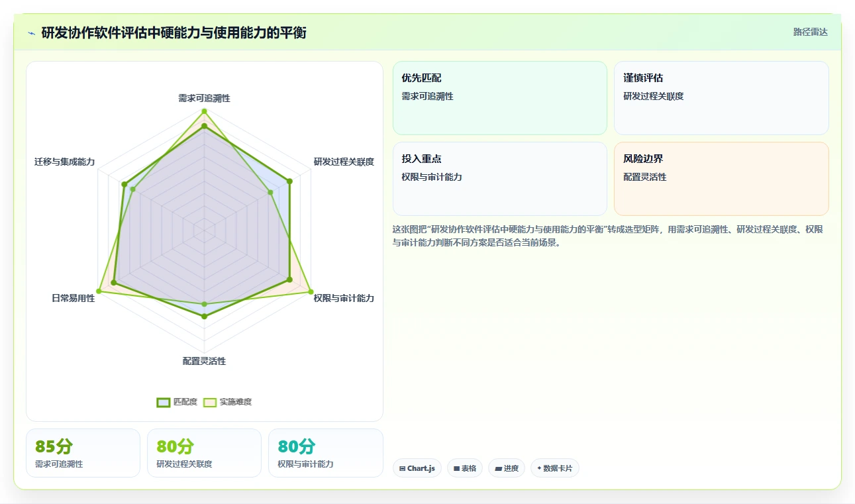The image size is (855, 504).
Task: Click the 实施难度 point at 日常易用性 corner
Action: [99, 291]
